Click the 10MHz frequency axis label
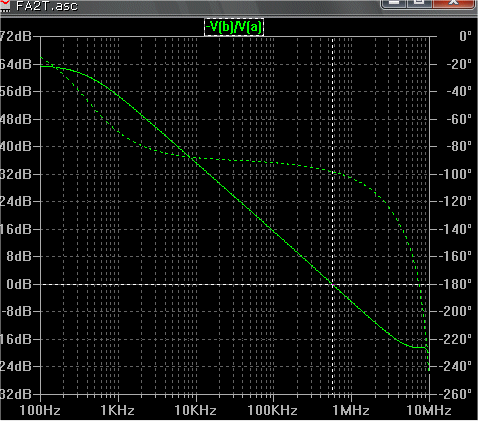Screen dimensions: 478x421 click(x=429, y=410)
